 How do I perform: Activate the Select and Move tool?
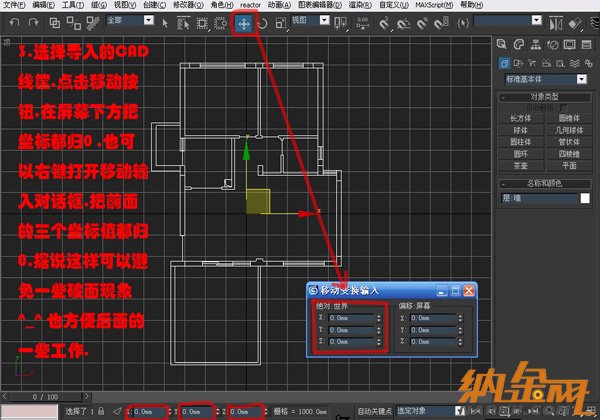[x=244, y=24]
